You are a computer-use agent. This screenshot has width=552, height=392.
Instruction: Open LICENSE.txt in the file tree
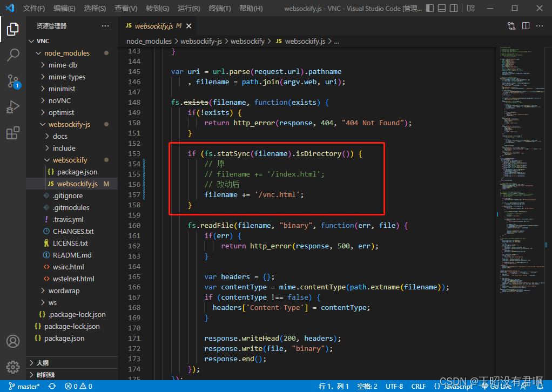tap(72, 243)
